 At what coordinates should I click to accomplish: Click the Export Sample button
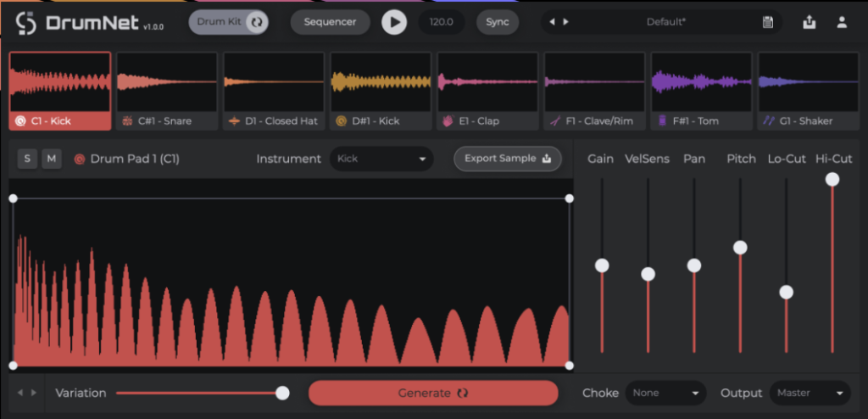(508, 159)
